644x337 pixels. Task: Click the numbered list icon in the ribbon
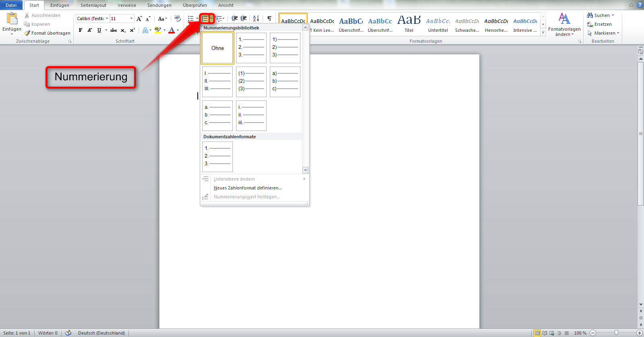point(205,19)
